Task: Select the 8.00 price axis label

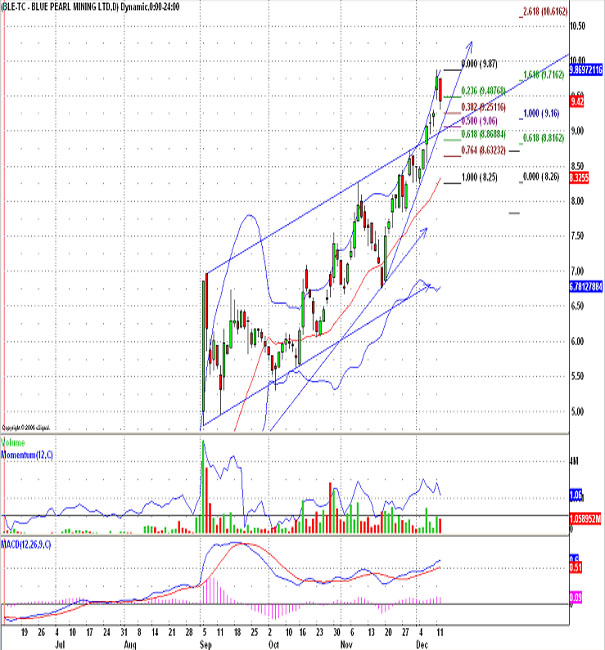Action: [577, 201]
